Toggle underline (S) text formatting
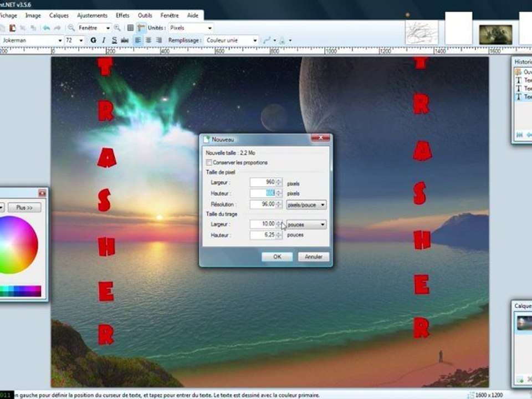The width and height of the screenshot is (532, 399). (114, 40)
